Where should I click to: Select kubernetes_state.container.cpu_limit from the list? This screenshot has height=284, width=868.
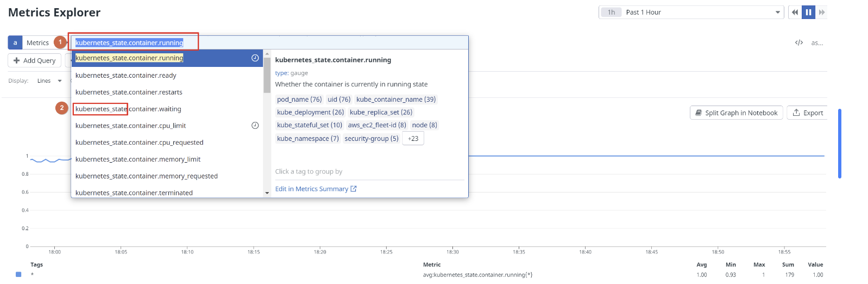click(x=167, y=126)
